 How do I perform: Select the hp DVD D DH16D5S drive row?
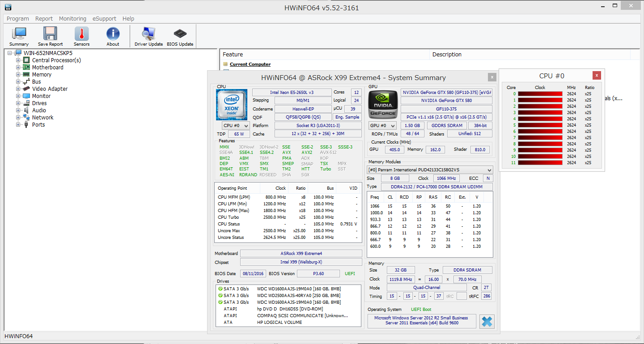coord(289,309)
